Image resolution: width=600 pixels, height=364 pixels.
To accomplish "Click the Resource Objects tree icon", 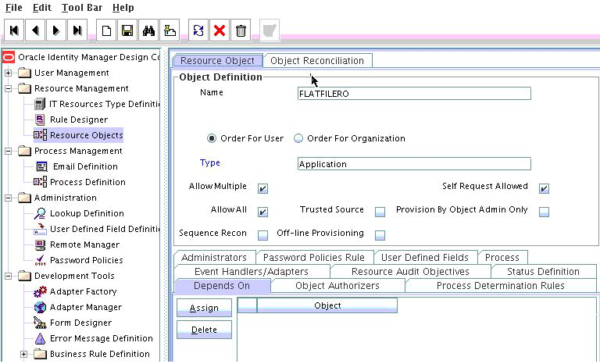I will click(40, 135).
